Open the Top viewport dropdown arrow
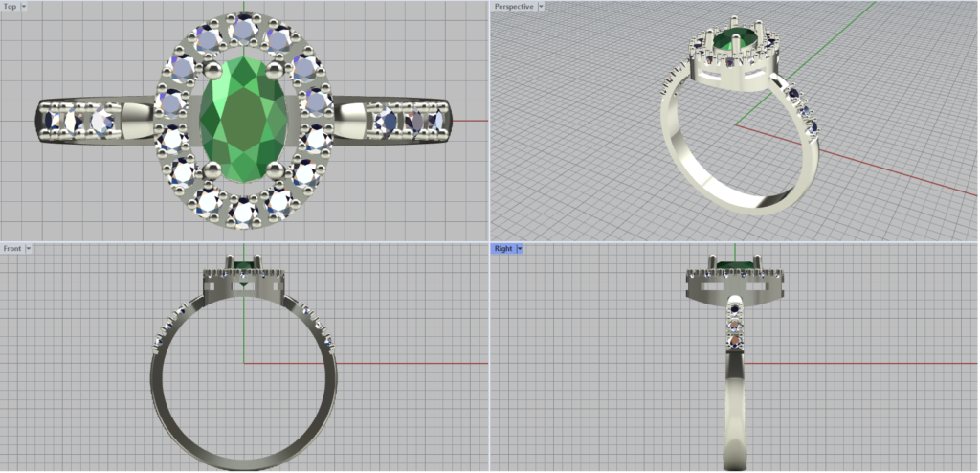This screenshot has height=473, width=980. coord(24,7)
